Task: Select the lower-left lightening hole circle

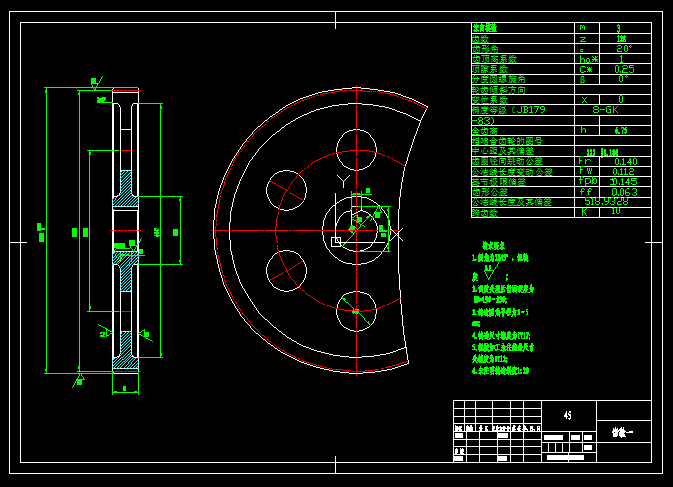Action: pos(286,271)
